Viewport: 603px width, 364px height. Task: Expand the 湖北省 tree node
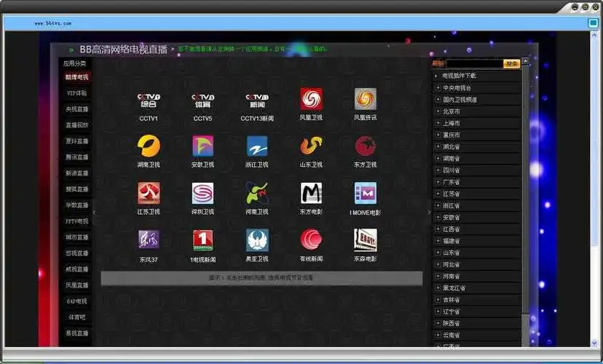[438, 146]
